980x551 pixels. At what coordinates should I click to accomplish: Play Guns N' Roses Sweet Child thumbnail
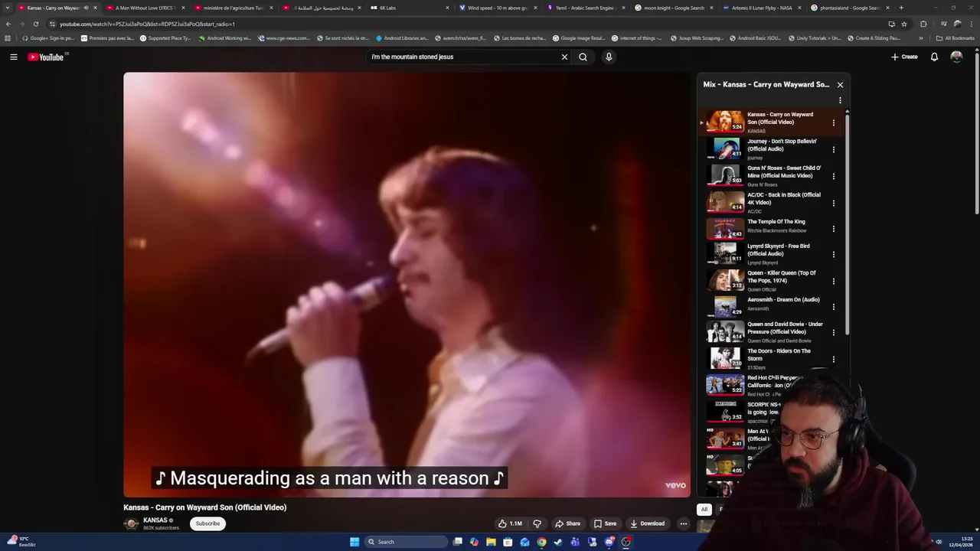[x=724, y=175]
